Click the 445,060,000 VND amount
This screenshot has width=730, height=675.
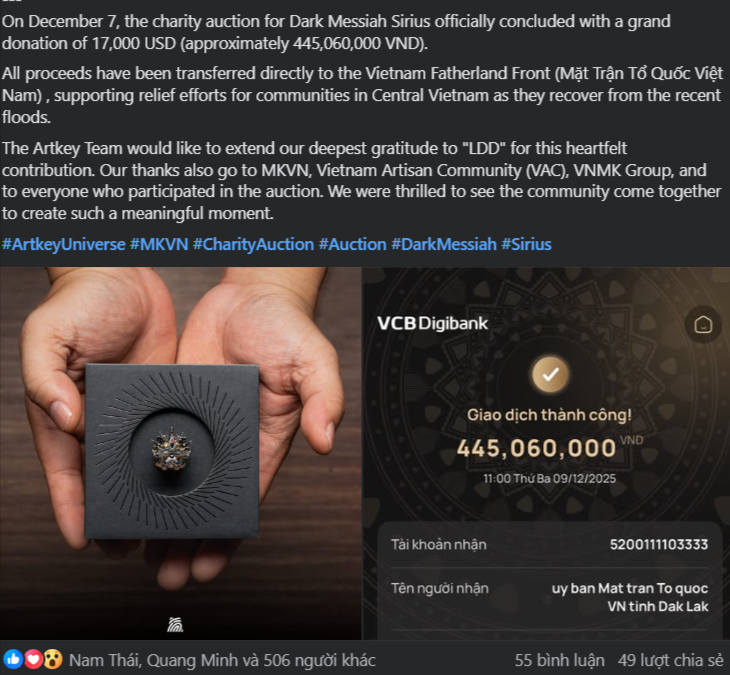point(549,448)
